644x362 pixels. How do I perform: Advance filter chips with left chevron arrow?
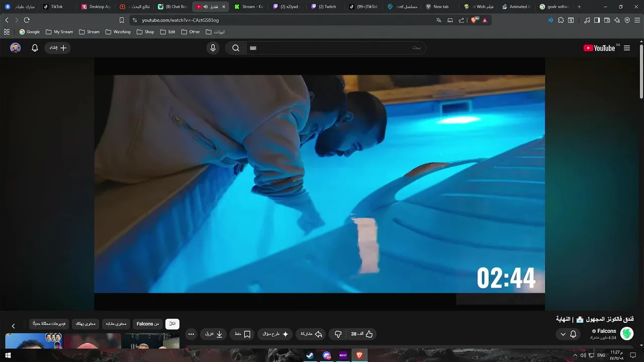pos(14,326)
